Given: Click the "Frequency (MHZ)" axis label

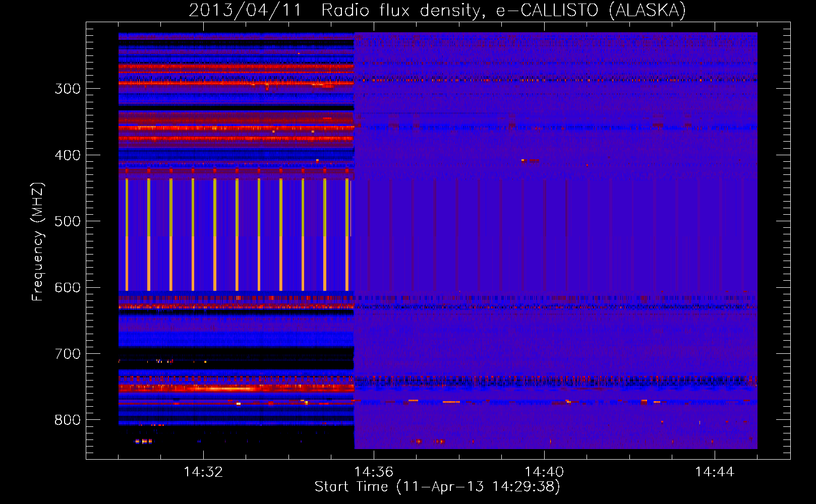Looking at the screenshot, I should [37, 241].
